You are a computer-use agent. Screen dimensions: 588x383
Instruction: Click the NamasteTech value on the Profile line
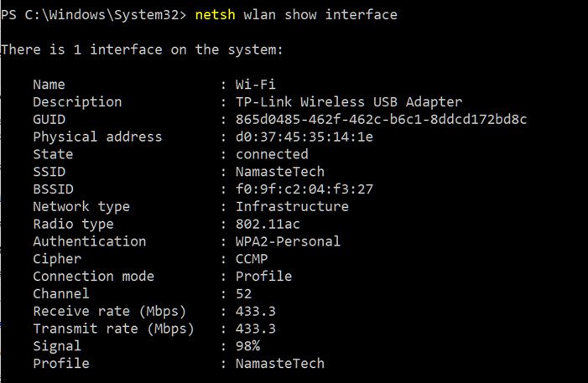tap(279, 364)
